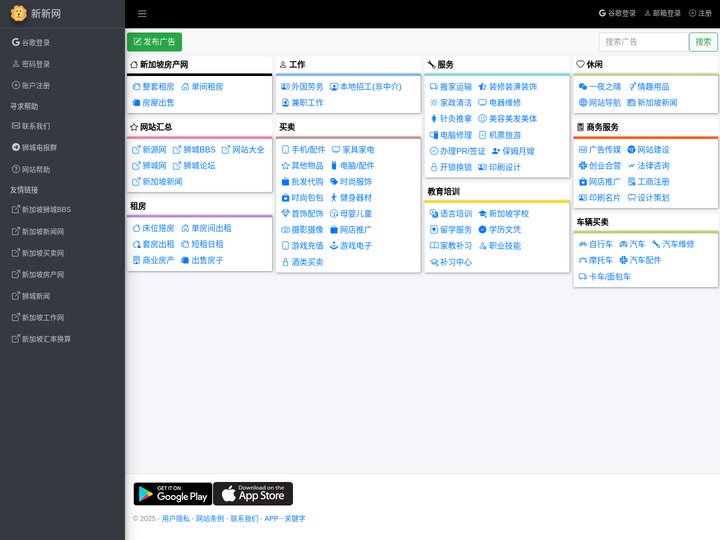Open 狮城电报群 Telegram link in sidebar

(34, 147)
